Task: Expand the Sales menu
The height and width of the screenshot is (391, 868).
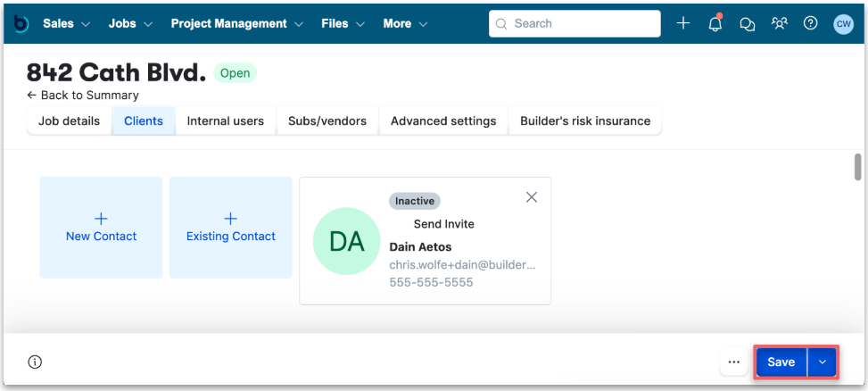Action: [x=66, y=24]
